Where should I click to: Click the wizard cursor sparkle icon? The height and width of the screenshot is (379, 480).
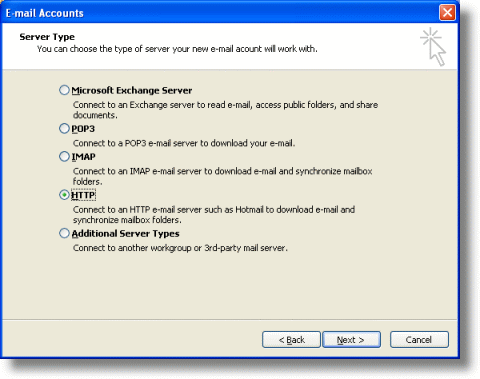[x=433, y=46]
